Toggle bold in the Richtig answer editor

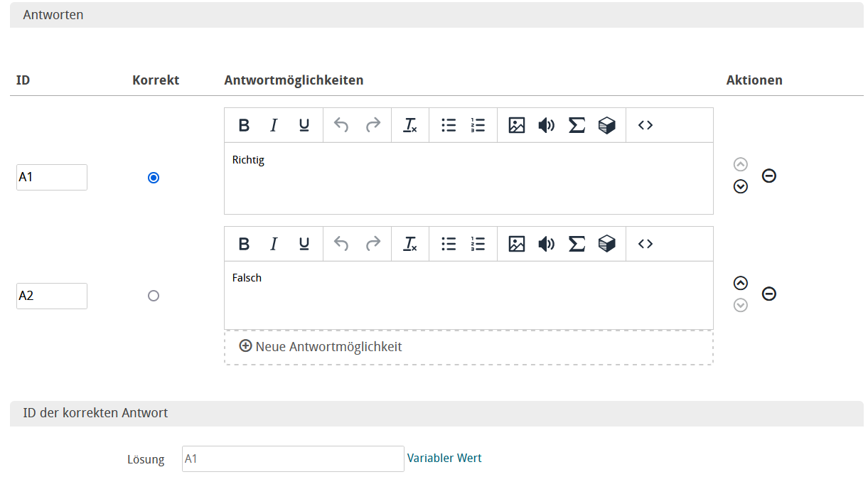click(x=244, y=126)
